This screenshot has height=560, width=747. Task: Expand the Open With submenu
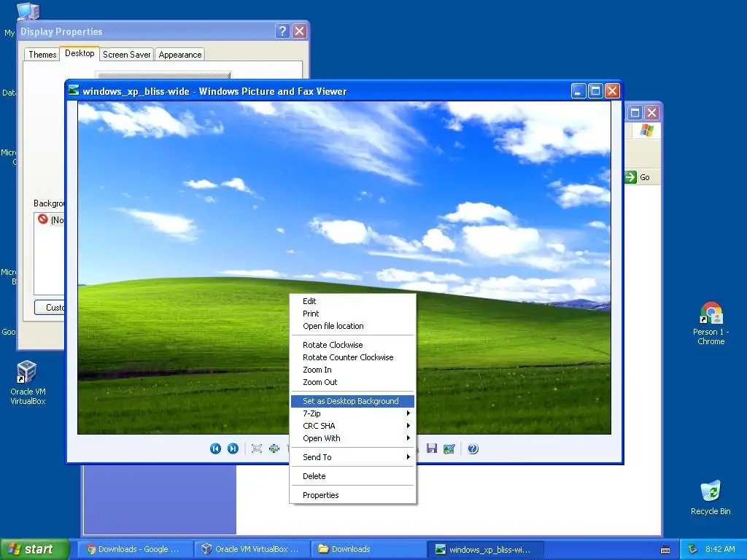pos(352,438)
